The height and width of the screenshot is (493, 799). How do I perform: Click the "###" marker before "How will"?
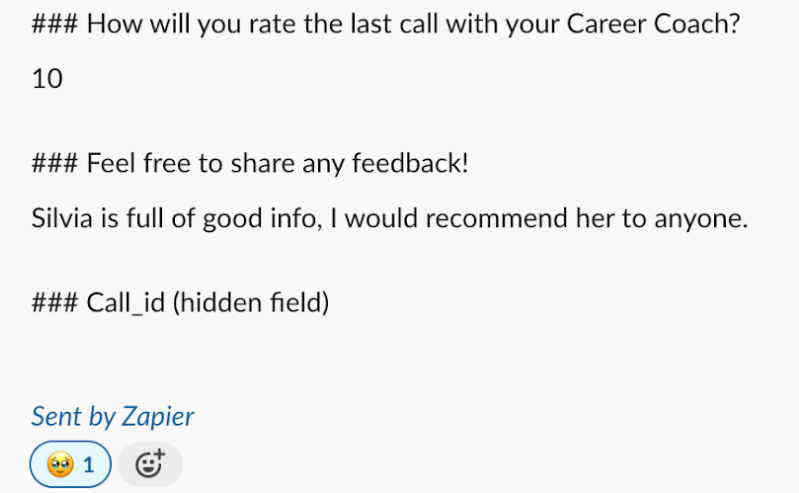coord(55,23)
